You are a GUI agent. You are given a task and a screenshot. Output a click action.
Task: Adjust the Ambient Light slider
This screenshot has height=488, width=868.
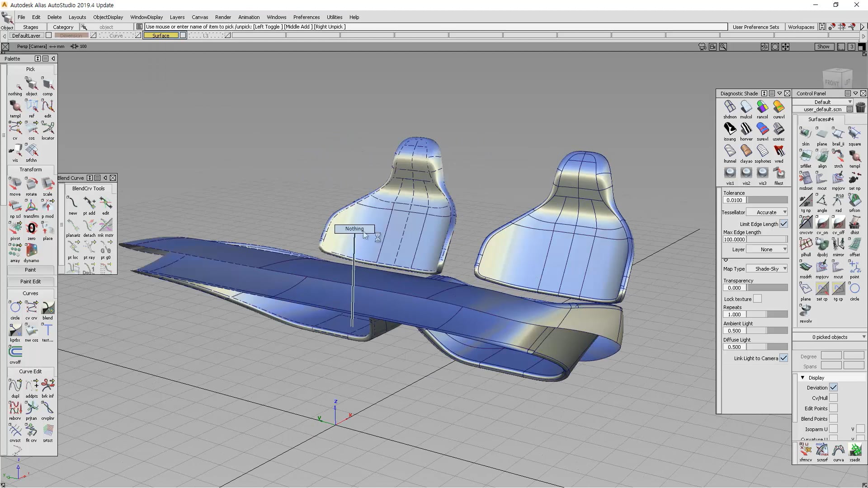pos(767,330)
